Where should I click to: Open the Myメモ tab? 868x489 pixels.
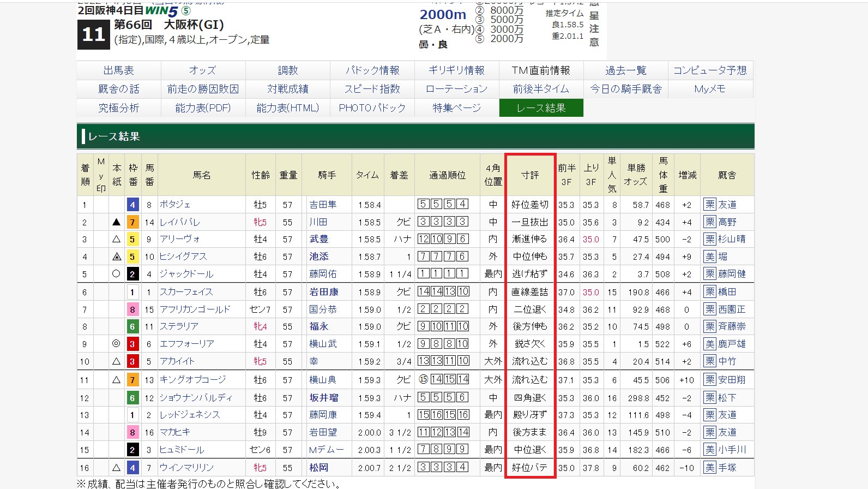pos(710,89)
